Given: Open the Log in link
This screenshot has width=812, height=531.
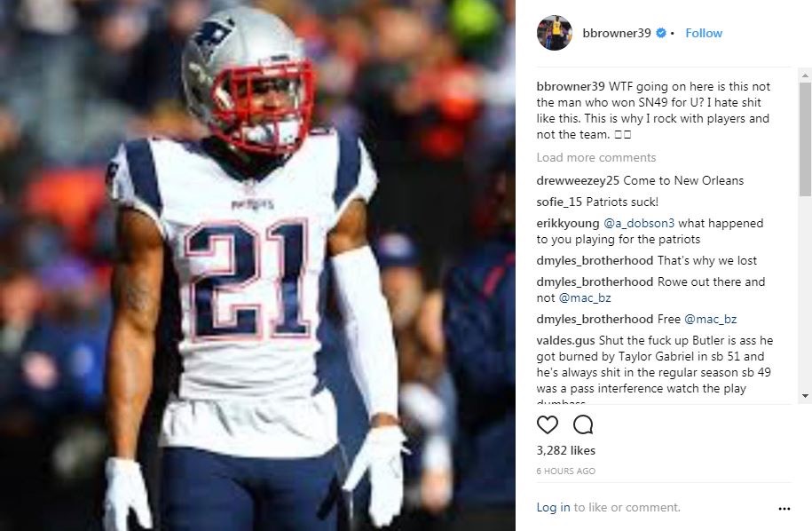Looking at the screenshot, I should coord(553,507).
